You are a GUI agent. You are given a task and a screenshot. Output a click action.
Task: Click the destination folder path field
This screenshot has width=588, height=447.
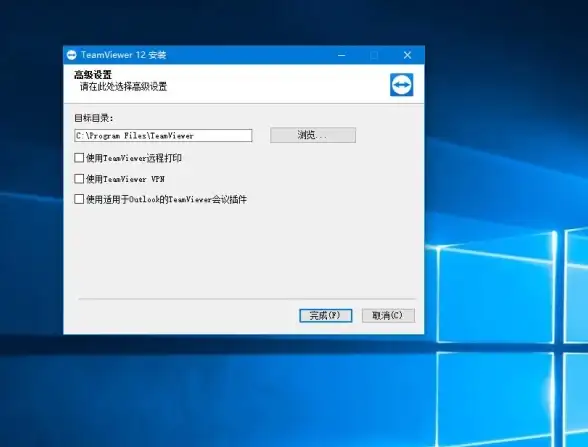point(163,135)
